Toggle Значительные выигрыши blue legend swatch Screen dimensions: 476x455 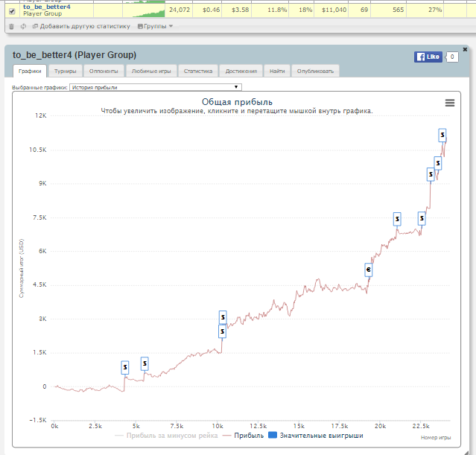pos(273,435)
